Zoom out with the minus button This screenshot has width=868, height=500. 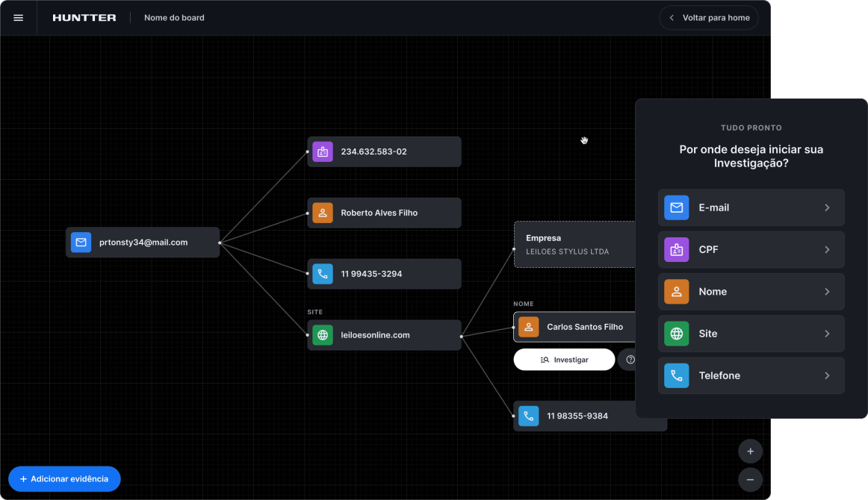pyautogui.click(x=750, y=479)
